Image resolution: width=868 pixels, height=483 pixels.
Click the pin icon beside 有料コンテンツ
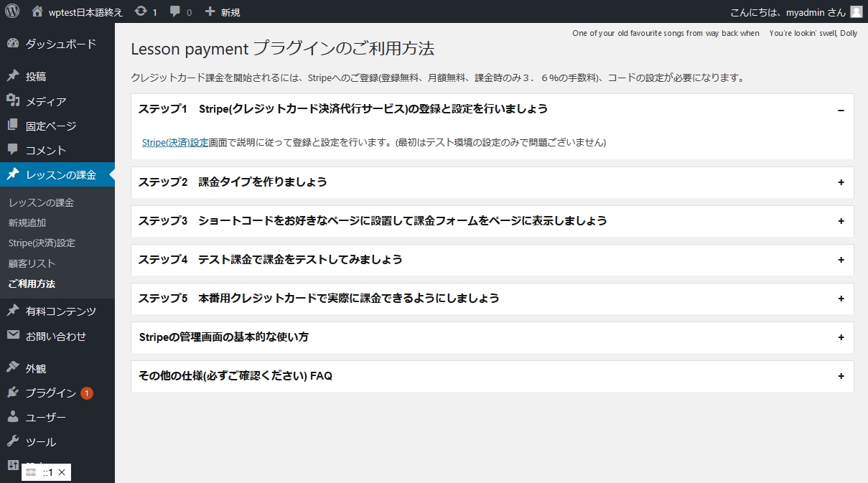13,311
